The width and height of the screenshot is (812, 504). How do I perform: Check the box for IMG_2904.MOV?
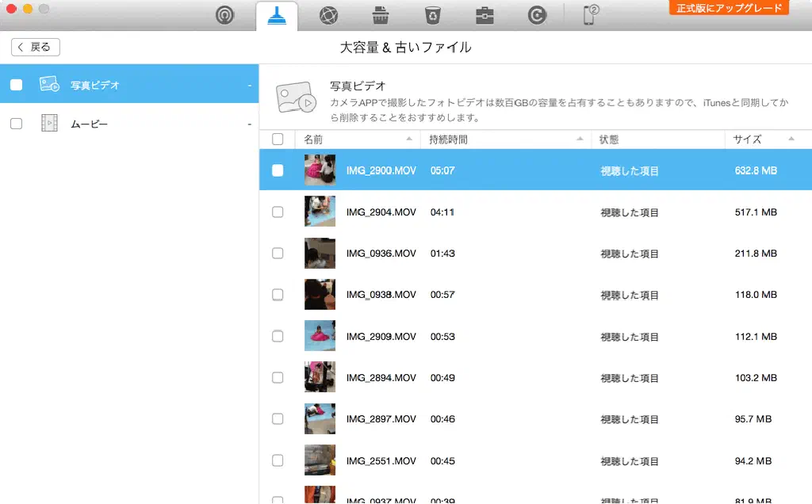tap(278, 212)
